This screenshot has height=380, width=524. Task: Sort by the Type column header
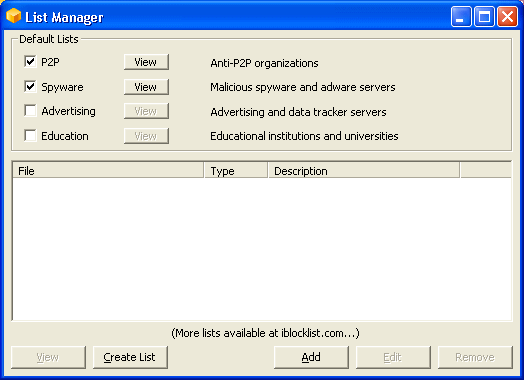pyautogui.click(x=236, y=171)
